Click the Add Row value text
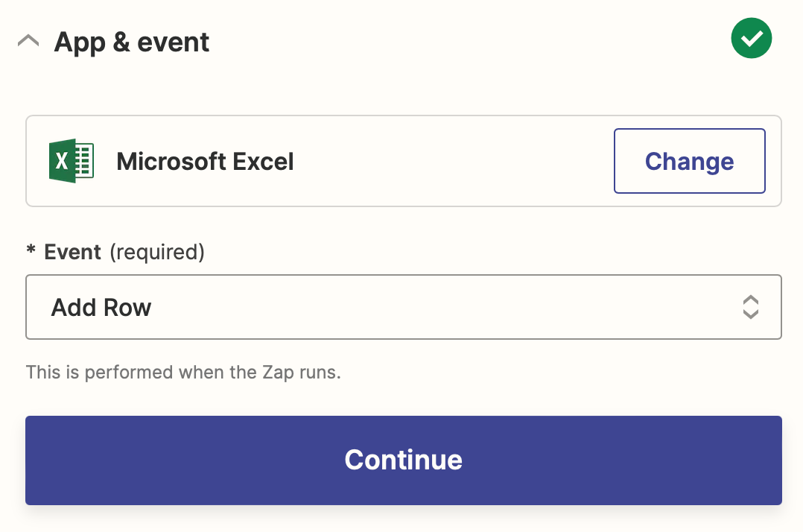Screen dimensions: 803x532 click(x=101, y=308)
